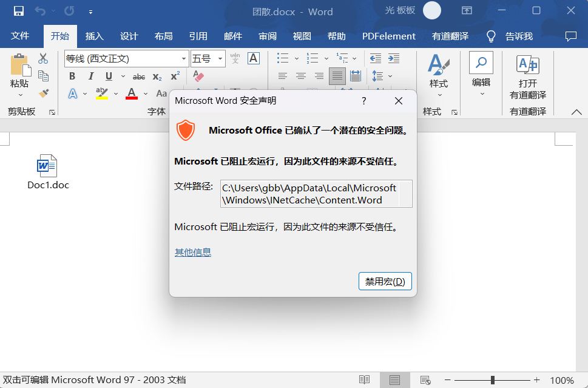Apply yellow text highlight color
The image size is (588, 388).
tap(101, 93)
